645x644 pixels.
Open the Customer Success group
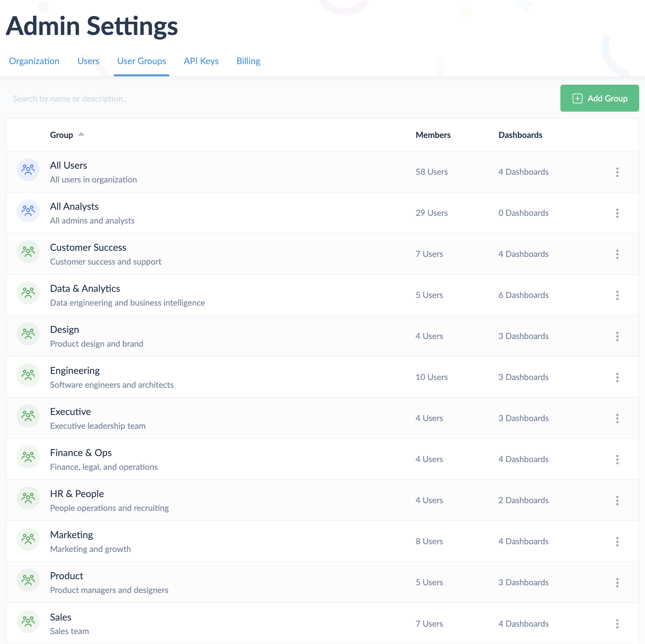[88, 248]
